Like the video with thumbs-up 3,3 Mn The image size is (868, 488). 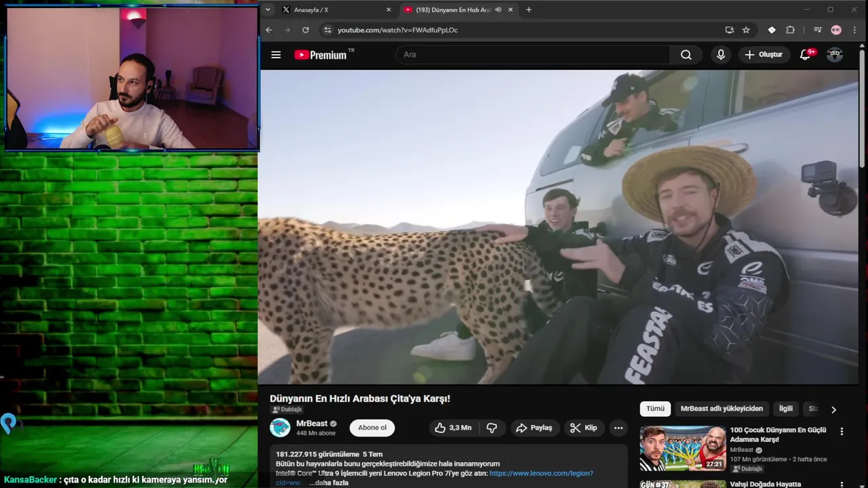coord(453,428)
